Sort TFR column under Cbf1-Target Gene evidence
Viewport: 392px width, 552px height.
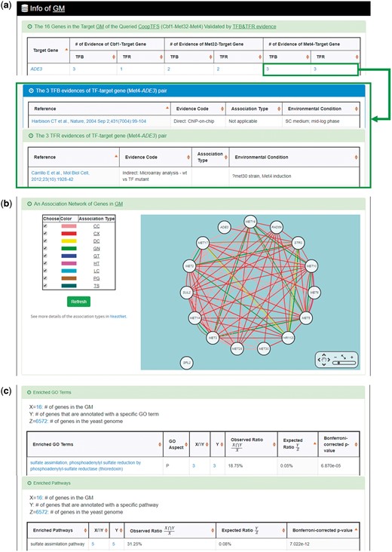pos(161,57)
